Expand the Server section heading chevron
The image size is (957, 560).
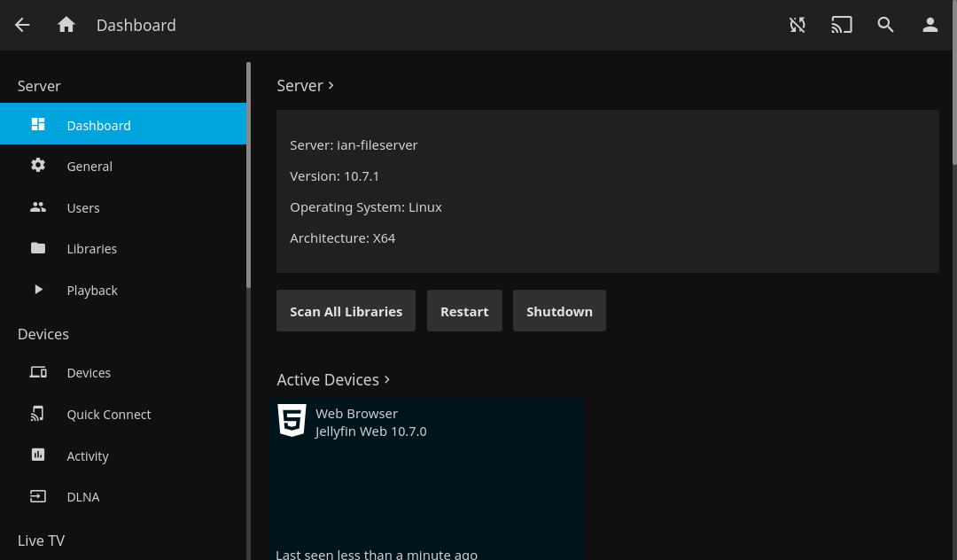tap(331, 85)
